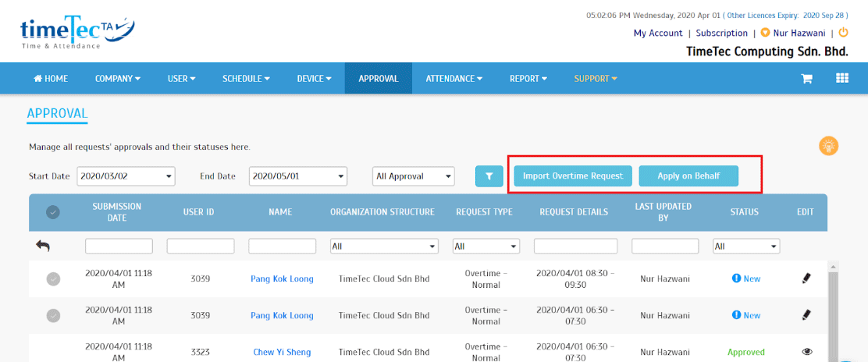The height and width of the screenshot is (362, 868).
Task: Open the End Date dropdown
Action: tap(298, 176)
